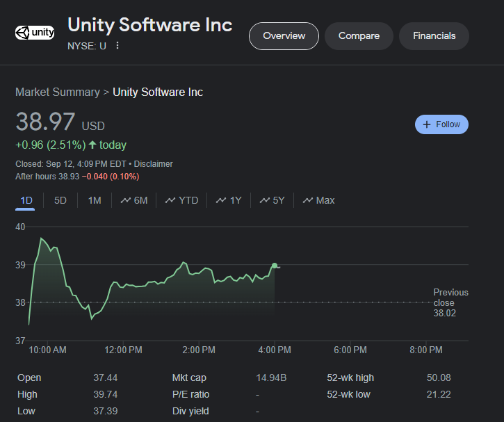Click the 8:00 PM axis label
This screenshot has height=422, width=504.
point(426,350)
